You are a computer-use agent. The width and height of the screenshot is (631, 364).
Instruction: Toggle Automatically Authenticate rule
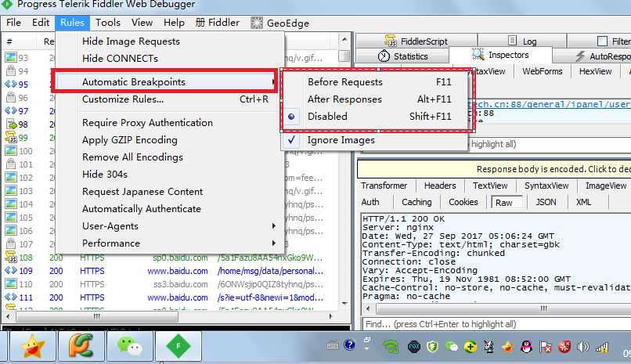point(170,209)
